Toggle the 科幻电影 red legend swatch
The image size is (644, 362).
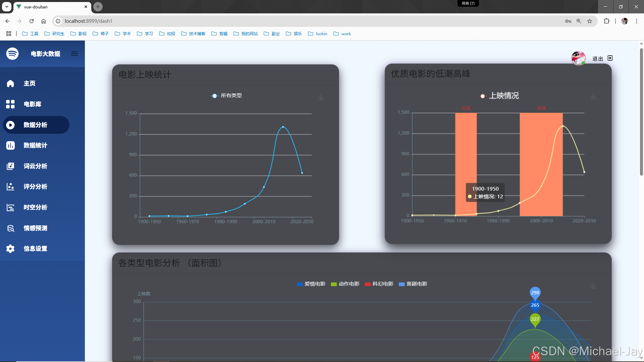click(368, 284)
